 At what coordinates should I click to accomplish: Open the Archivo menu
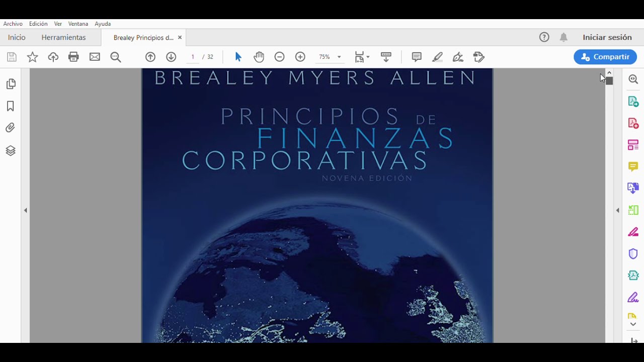point(13,24)
